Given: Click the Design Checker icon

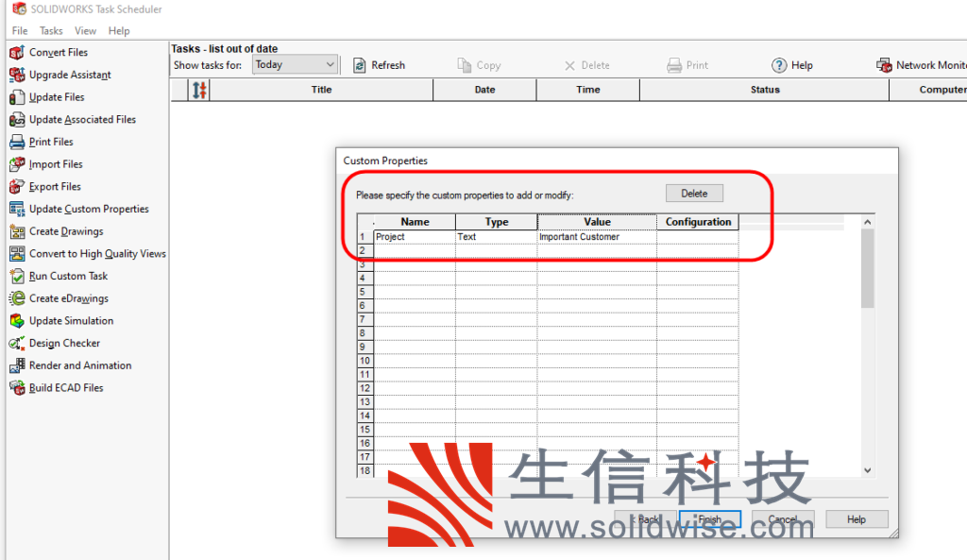Looking at the screenshot, I should (17, 343).
